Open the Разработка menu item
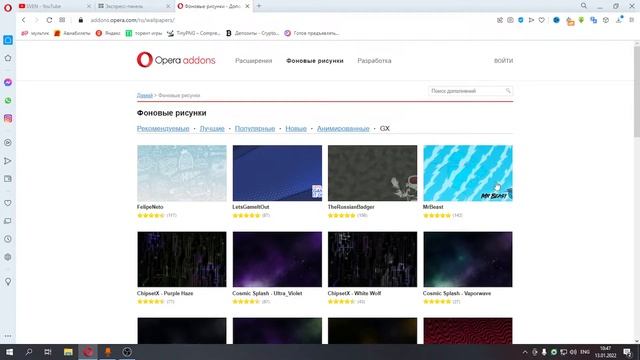 point(374,60)
